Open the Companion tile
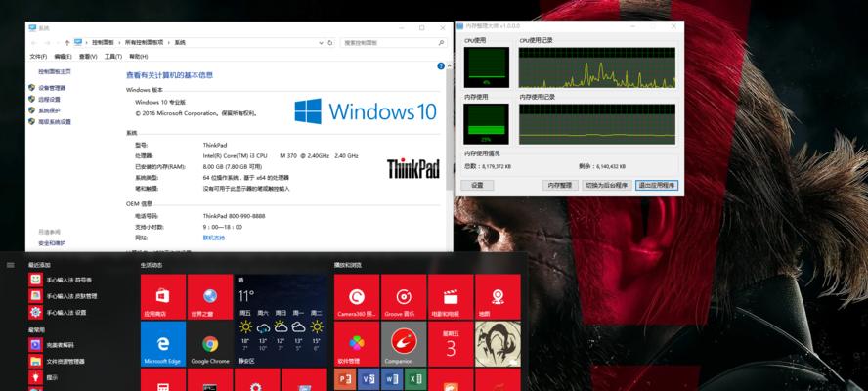The width and height of the screenshot is (868, 391). (404, 344)
